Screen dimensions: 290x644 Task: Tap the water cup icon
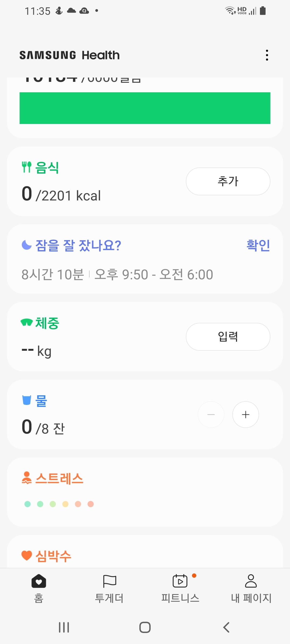click(27, 400)
